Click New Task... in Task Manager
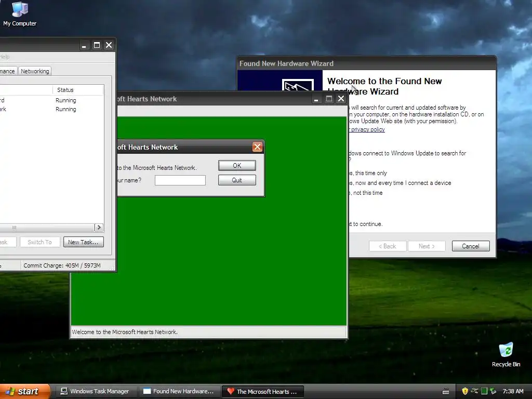 pos(83,242)
